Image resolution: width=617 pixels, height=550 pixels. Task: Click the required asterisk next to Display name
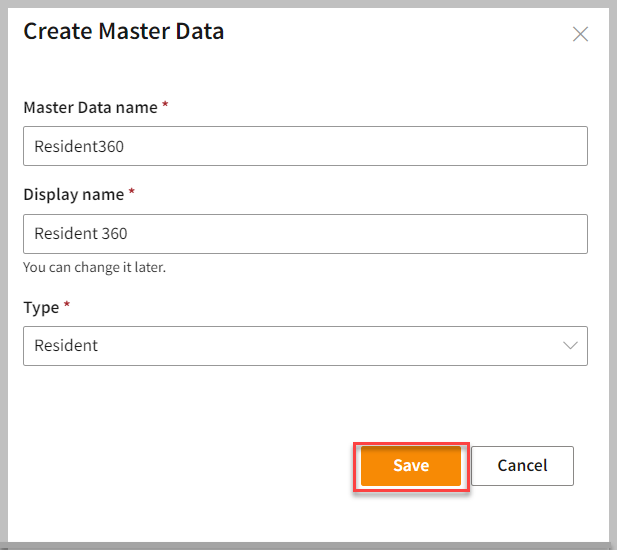click(x=132, y=192)
